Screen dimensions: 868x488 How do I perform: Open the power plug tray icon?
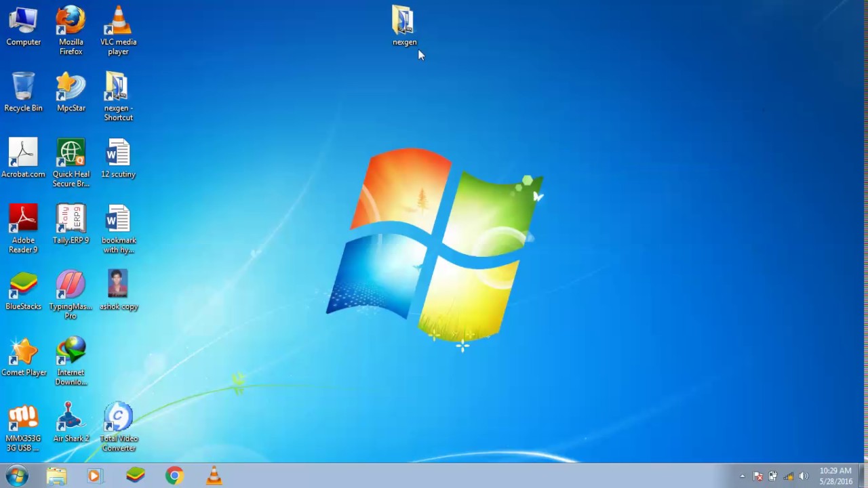(x=772, y=476)
